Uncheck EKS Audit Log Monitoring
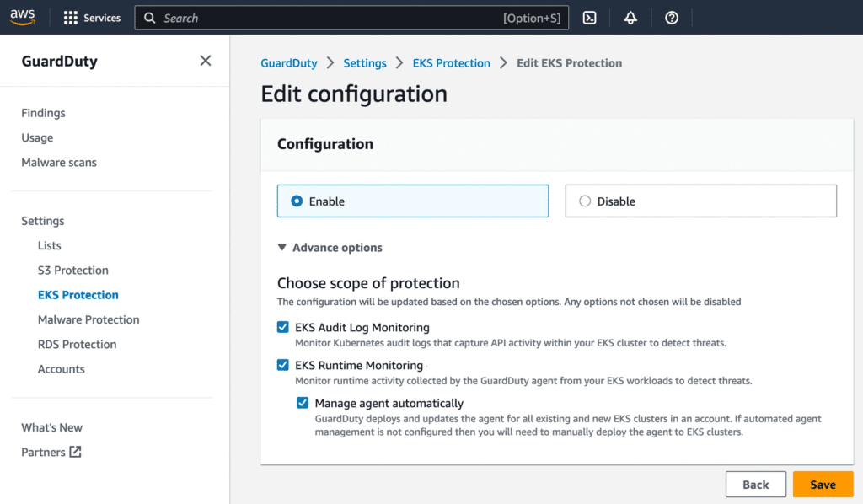 click(x=283, y=327)
